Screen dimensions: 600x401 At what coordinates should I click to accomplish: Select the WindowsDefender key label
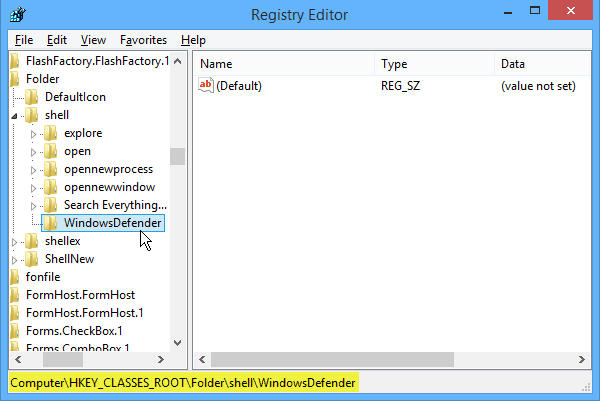coord(112,223)
